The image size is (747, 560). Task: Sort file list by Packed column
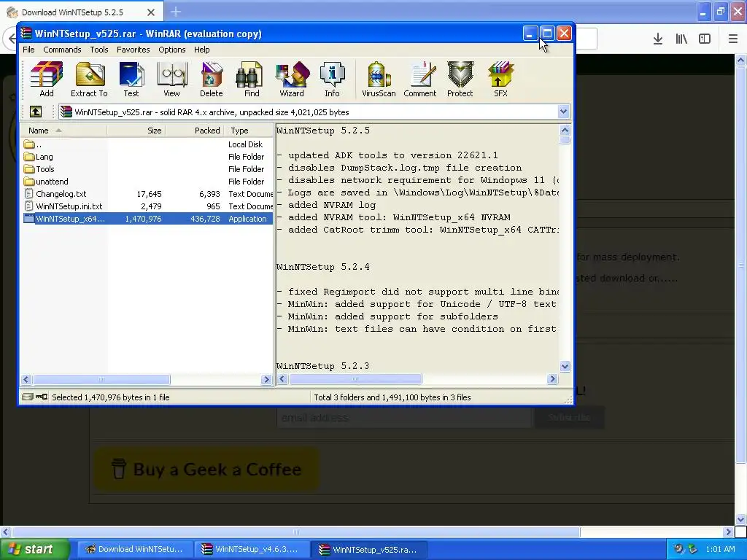click(194, 131)
